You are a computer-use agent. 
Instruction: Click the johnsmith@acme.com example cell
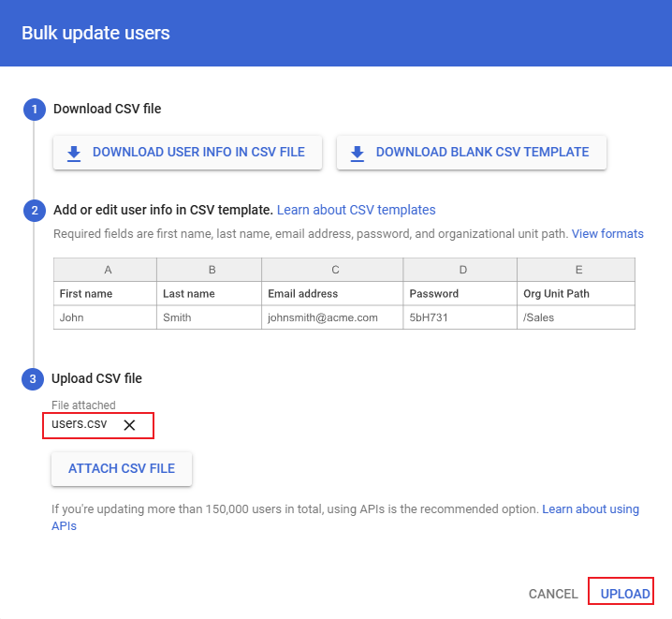click(323, 317)
